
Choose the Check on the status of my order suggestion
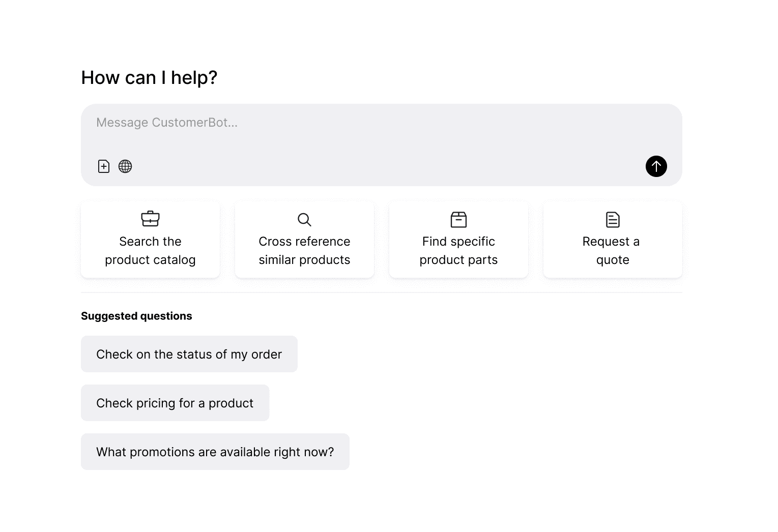pyautogui.click(x=189, y=354)
